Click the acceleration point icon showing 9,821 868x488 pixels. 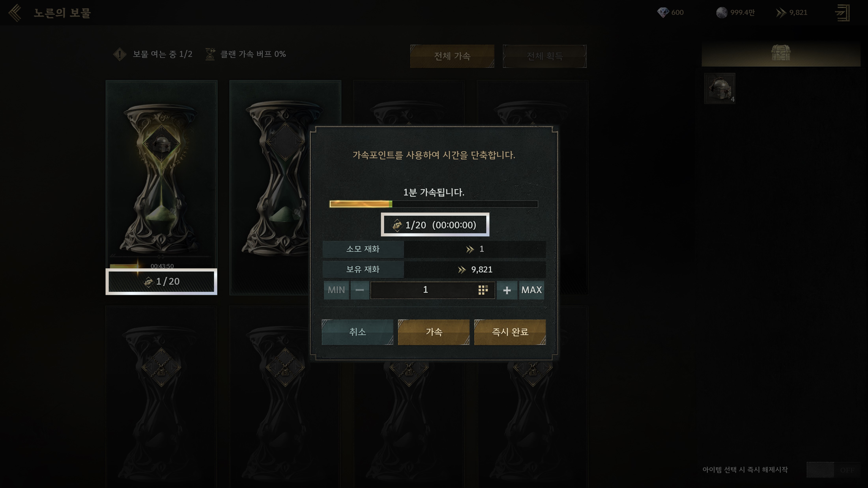pyautogui.click(x=781, y=13)
